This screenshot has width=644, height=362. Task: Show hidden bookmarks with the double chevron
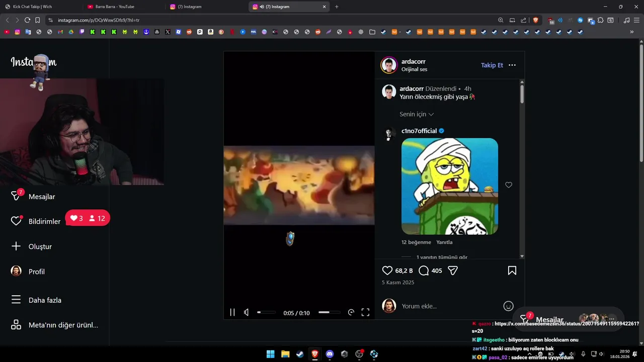[x=632, y=32]
